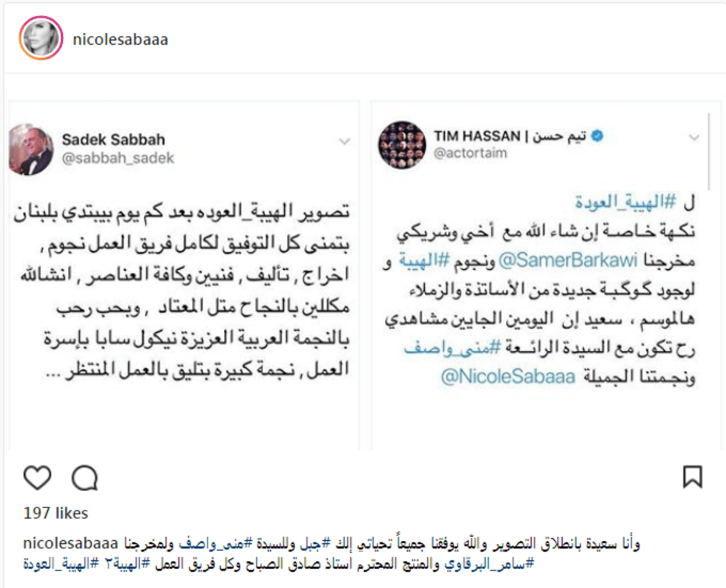Image resolution: width=726 pixels, height=588 pixels.
Task: Like the post with the heart icon
Action: click(37, 478)
